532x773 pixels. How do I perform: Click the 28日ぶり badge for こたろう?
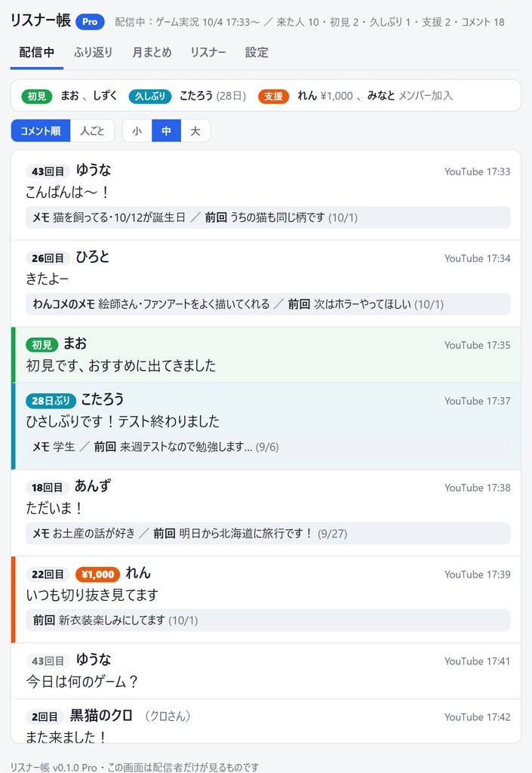(51, 400)
